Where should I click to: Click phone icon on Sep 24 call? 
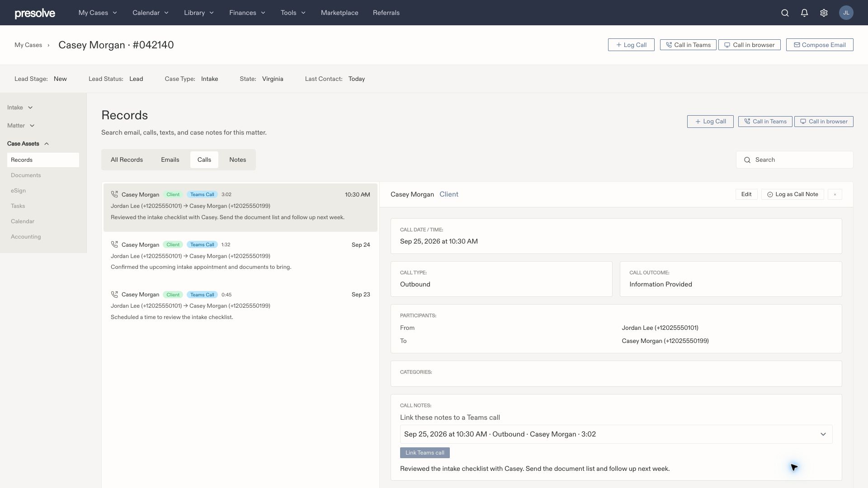coord(114,244)
